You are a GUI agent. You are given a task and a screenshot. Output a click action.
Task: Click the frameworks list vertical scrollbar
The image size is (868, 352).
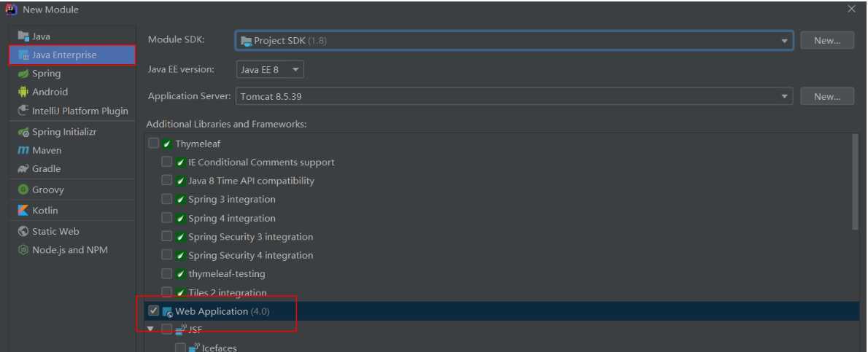coord(856,181)
